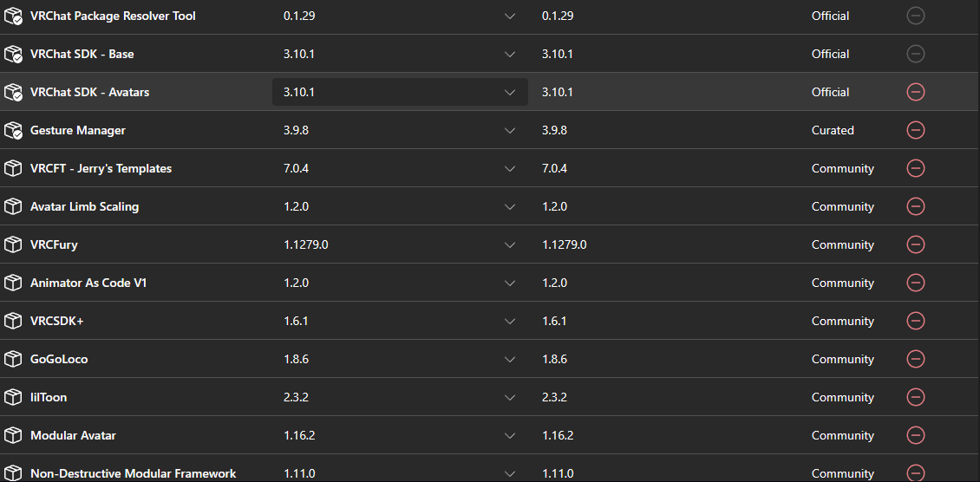Click the VRChat SDK - Base package icon

(13, 55)
